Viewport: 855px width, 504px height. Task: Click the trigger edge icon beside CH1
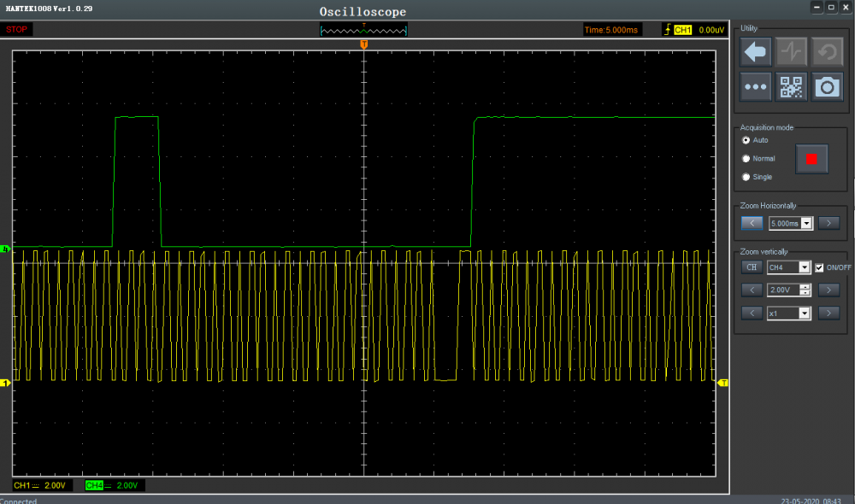667,30
